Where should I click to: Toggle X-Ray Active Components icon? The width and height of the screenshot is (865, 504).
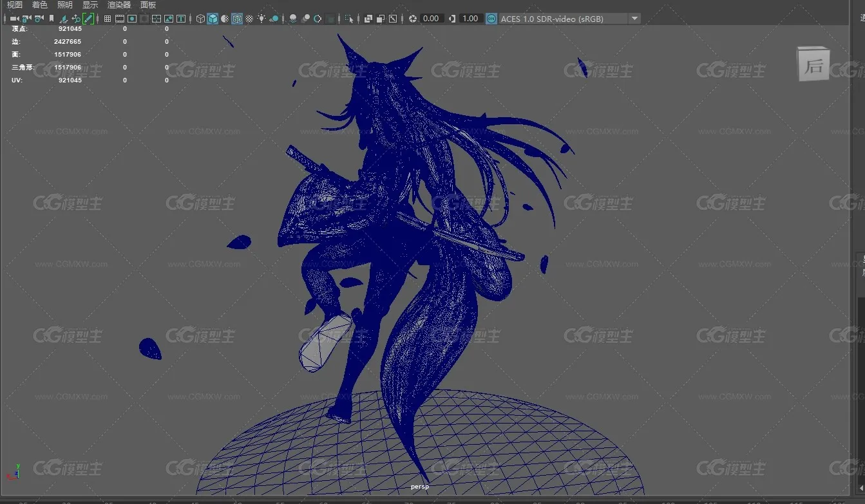coord(381,19)
